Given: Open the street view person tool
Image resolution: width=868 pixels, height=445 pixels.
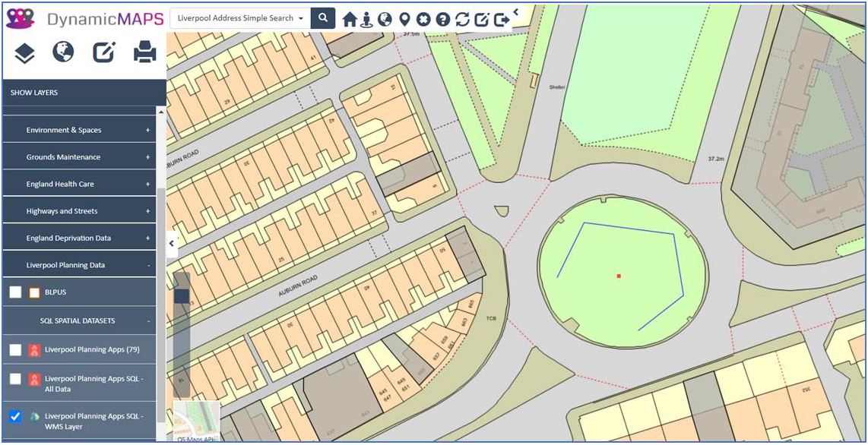Looking at the screenshot, I should 366,20.
